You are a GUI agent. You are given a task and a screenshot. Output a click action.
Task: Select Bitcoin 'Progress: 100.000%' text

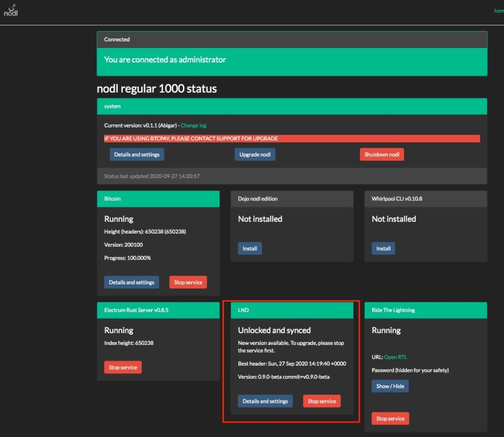click(x=127, y=258)
